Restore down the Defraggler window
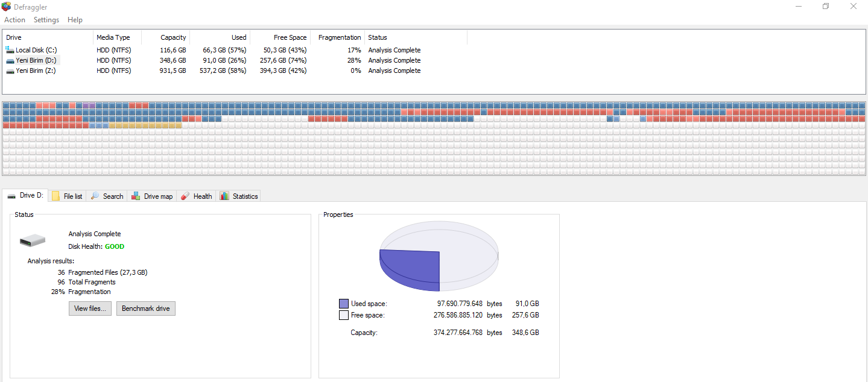868x382 pixels. (826, 6)
